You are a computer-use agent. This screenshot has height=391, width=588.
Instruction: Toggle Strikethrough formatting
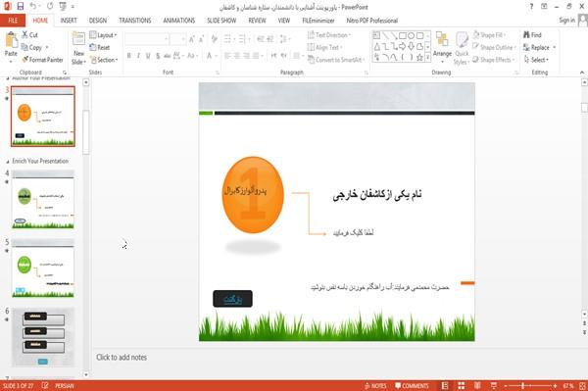pos(167,56)
